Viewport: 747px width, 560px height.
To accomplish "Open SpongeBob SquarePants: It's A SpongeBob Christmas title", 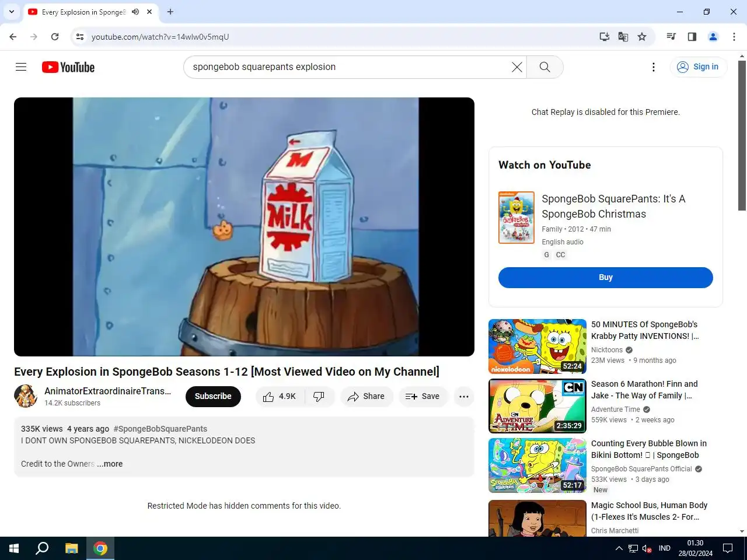I will 613,206.
